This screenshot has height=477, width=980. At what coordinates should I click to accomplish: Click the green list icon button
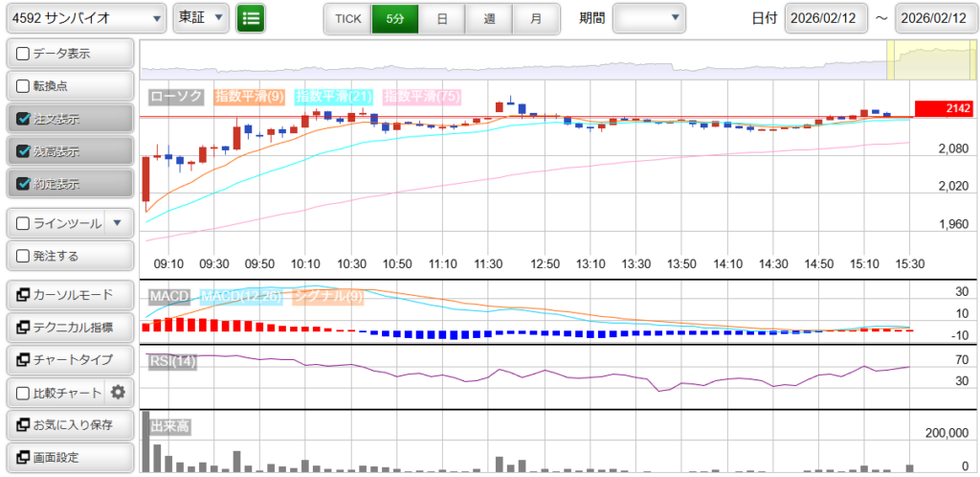[251, 18]
